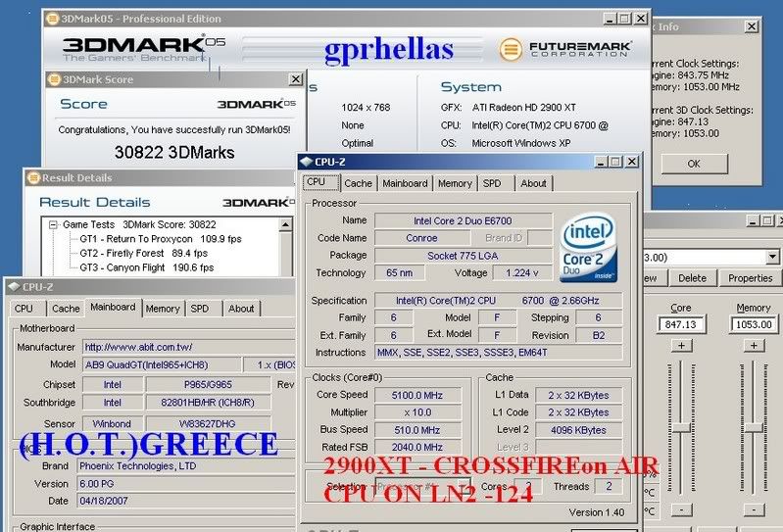The height and width of the screenshot is (532, 783).
Task: Click the Core clock value field 847.13
Action: [681, 325]
